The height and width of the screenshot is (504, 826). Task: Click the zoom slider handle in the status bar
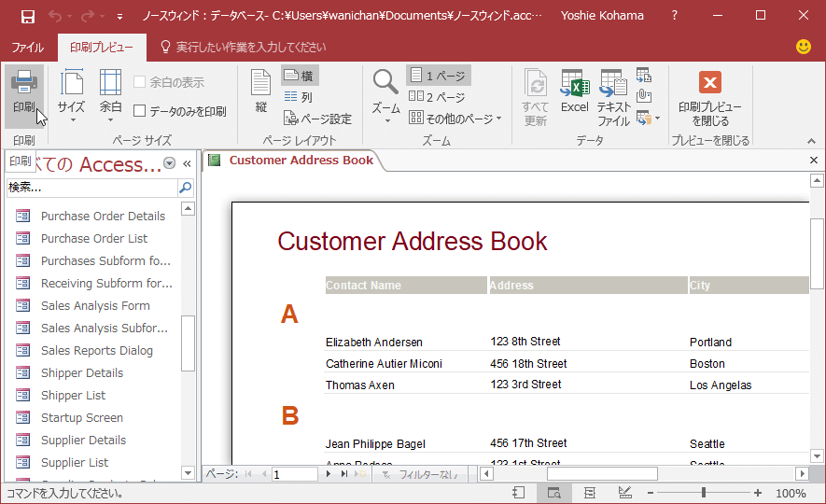coord(703,493)
